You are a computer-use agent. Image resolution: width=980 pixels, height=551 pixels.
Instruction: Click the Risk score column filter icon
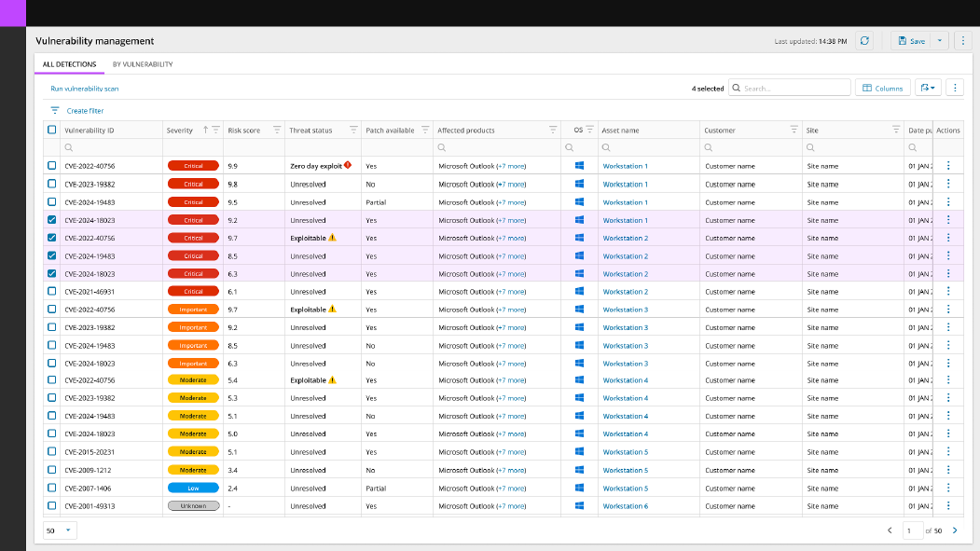276,131
